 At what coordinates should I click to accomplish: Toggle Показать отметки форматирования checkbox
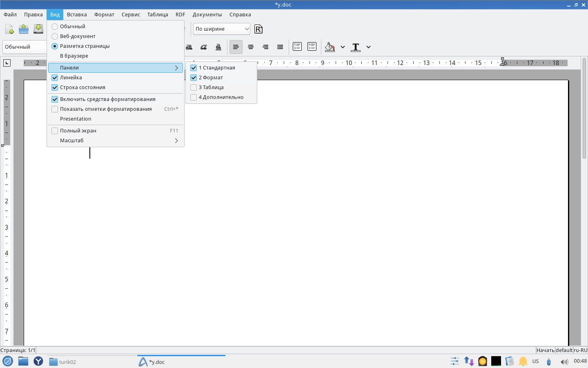click(x=55, y=109)
